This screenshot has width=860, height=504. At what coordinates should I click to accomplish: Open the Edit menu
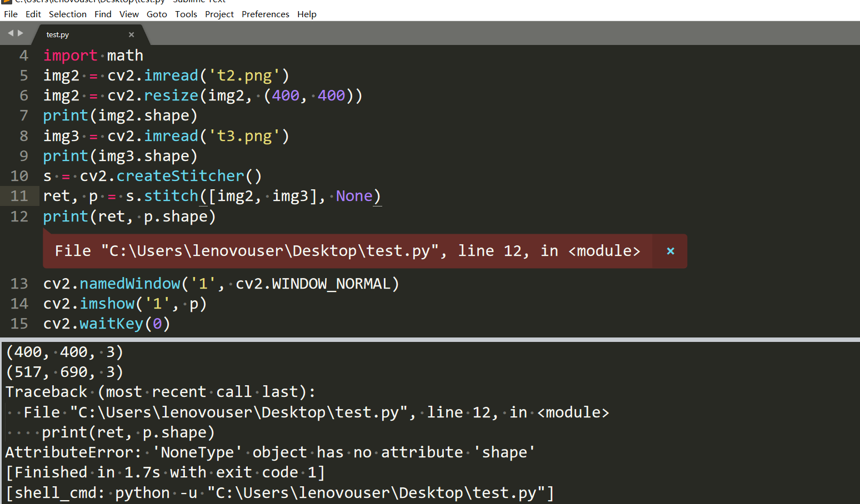coord(33,14)
